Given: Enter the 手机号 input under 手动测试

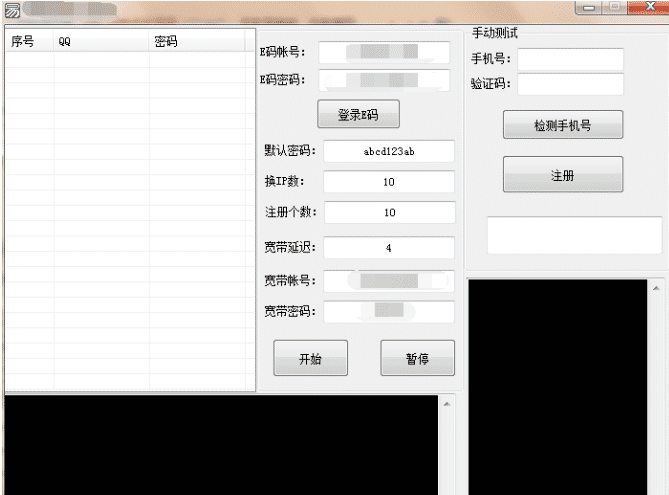Looking at the screenshot, I should (x=570, y=59).
